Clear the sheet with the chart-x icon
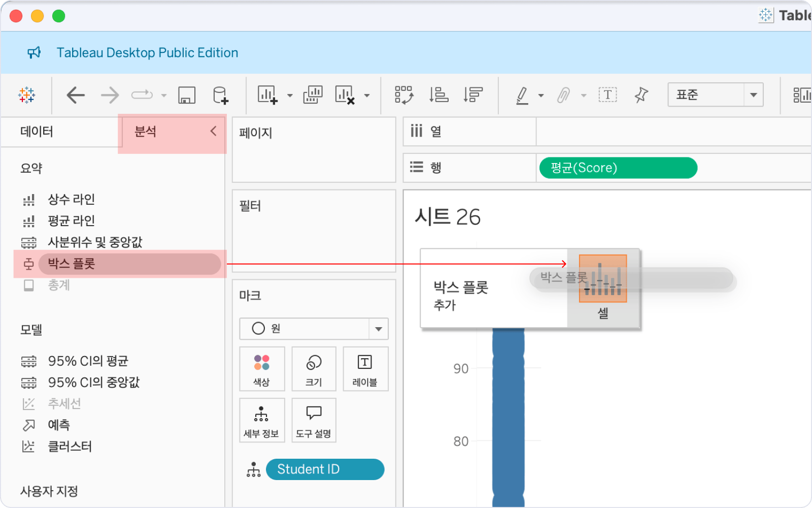Viewport: 812px width, 508px height. pos(345,95)
